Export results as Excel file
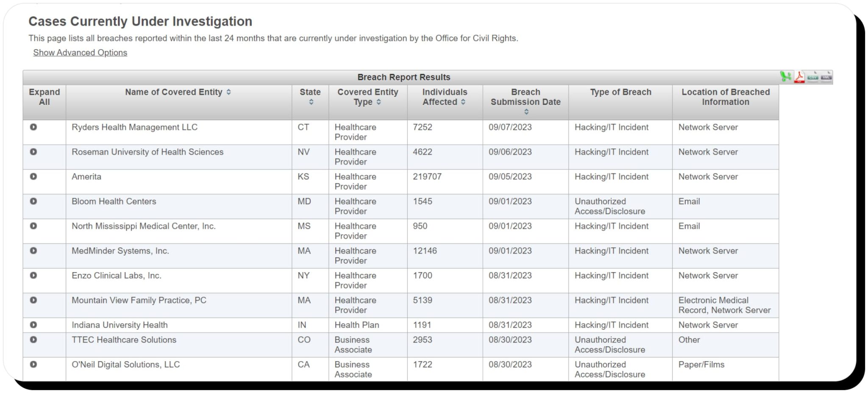 pos(785,77)
